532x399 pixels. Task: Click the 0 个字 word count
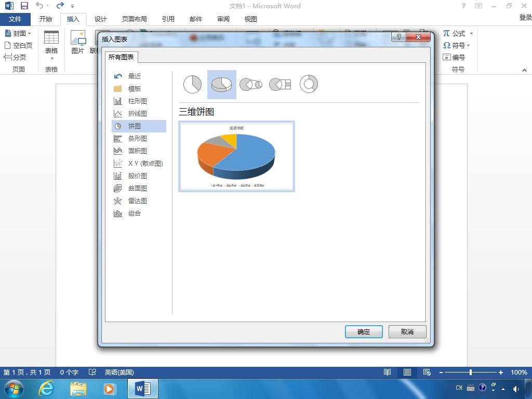click(69, 372)
